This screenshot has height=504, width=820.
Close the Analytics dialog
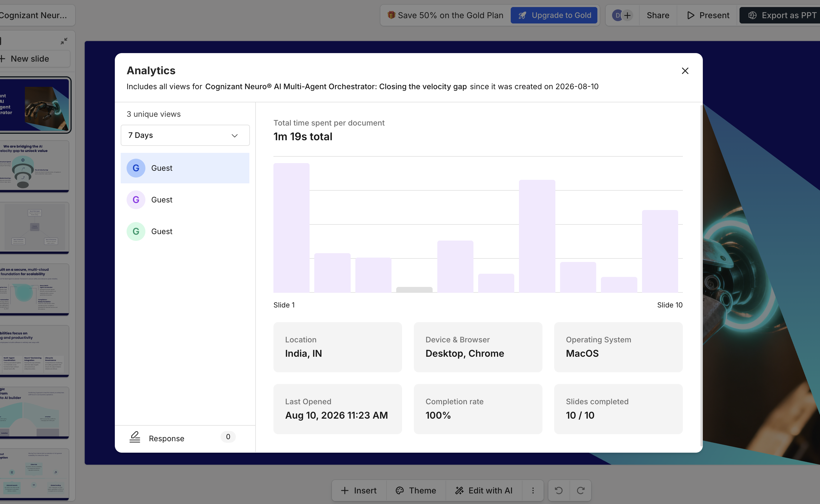tap(685, 71)
